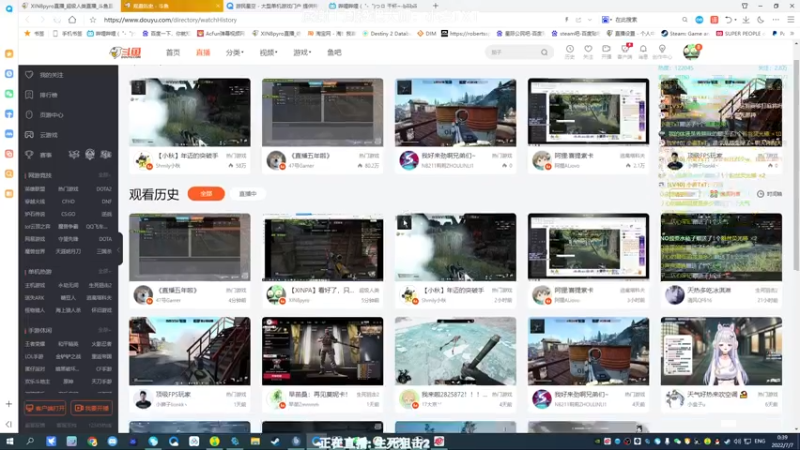Click the Douyu search input field
800x450 pixels.
[513, 53]
